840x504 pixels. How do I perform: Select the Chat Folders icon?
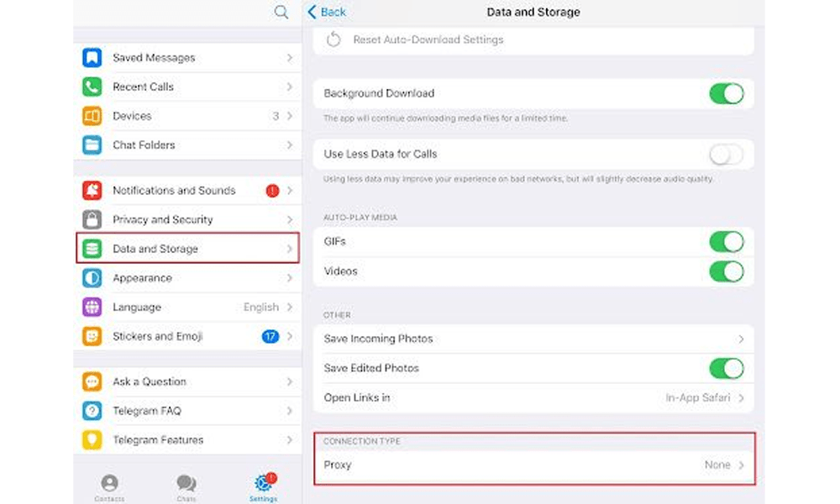point(94,144)
